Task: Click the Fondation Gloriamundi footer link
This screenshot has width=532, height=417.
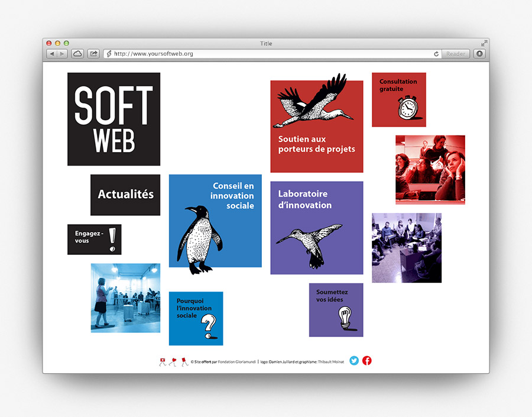Action: (238, 361)
